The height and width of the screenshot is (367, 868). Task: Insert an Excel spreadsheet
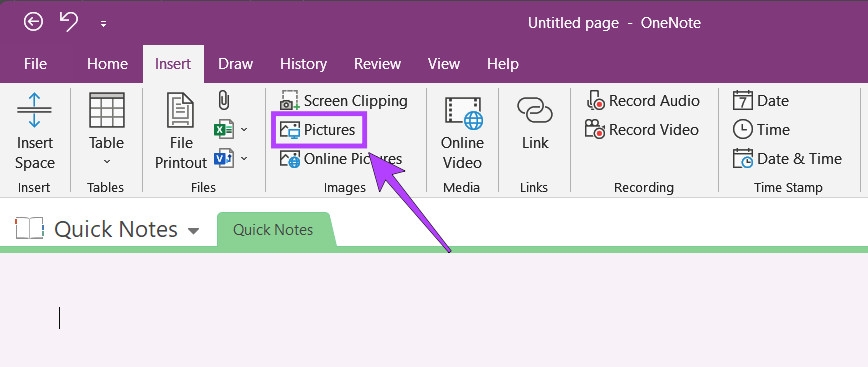click(x=224, y=130)
